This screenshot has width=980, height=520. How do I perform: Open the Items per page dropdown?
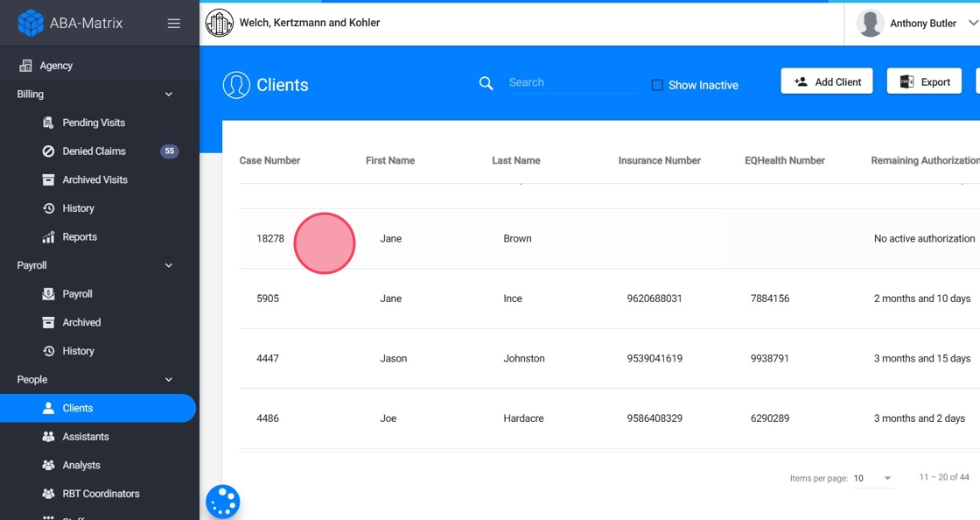872,478
